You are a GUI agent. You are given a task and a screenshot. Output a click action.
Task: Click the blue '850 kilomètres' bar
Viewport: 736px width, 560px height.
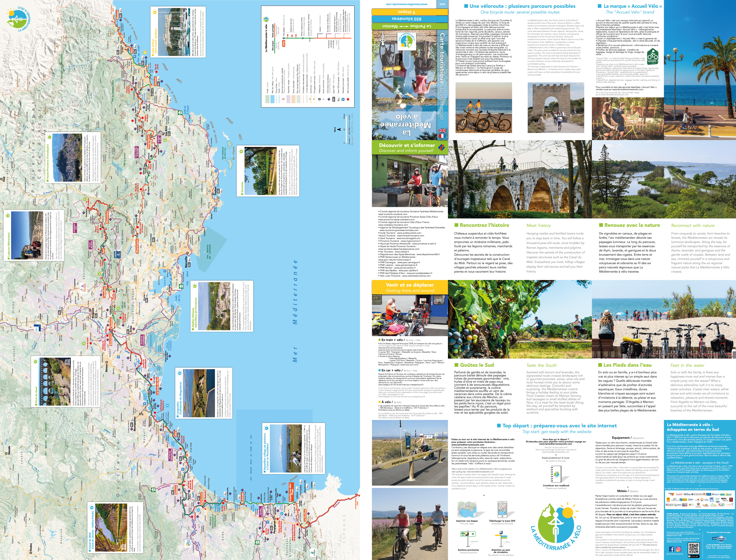click(x=410, y=19)
